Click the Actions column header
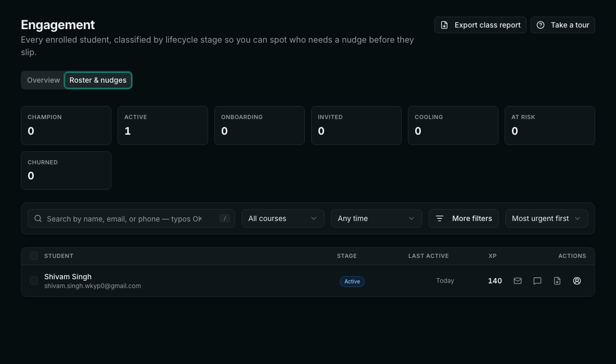The image size is (616, 364). (572, 256)
